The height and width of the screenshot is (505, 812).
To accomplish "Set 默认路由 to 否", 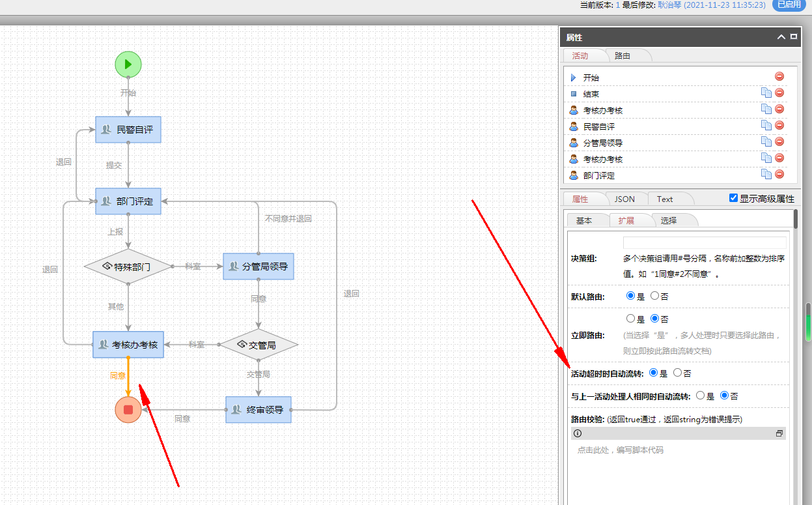I will click(654, 296).
